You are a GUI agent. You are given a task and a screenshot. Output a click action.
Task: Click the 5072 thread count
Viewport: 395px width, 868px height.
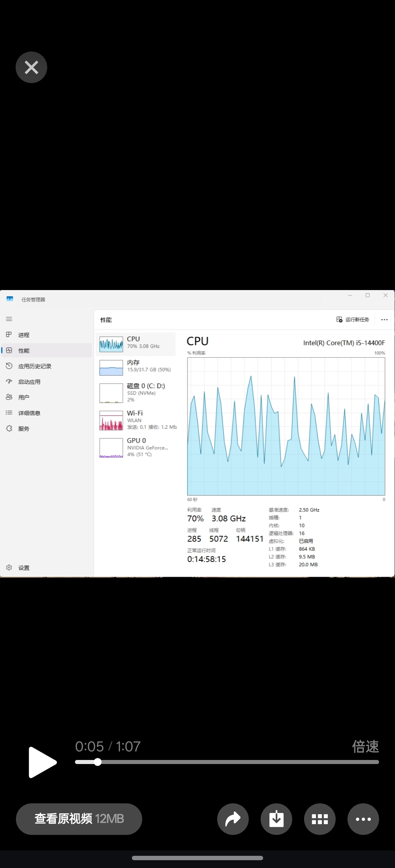tap(218, 539)
